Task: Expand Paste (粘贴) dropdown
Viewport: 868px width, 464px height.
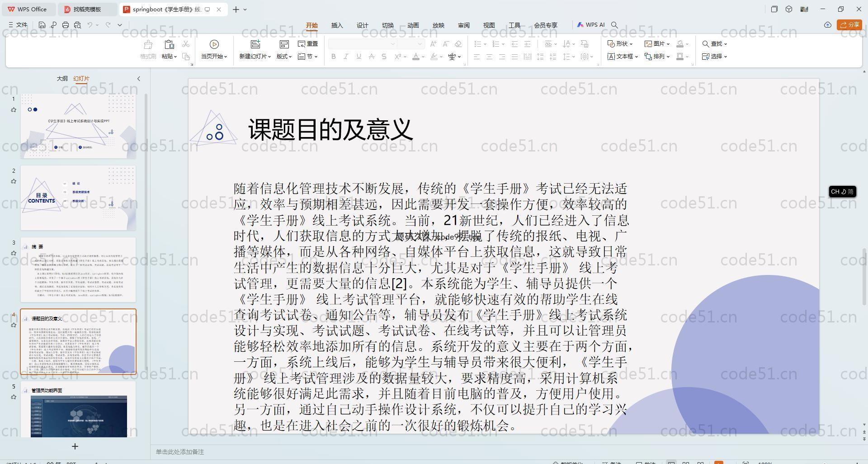Action: [169, 57]
